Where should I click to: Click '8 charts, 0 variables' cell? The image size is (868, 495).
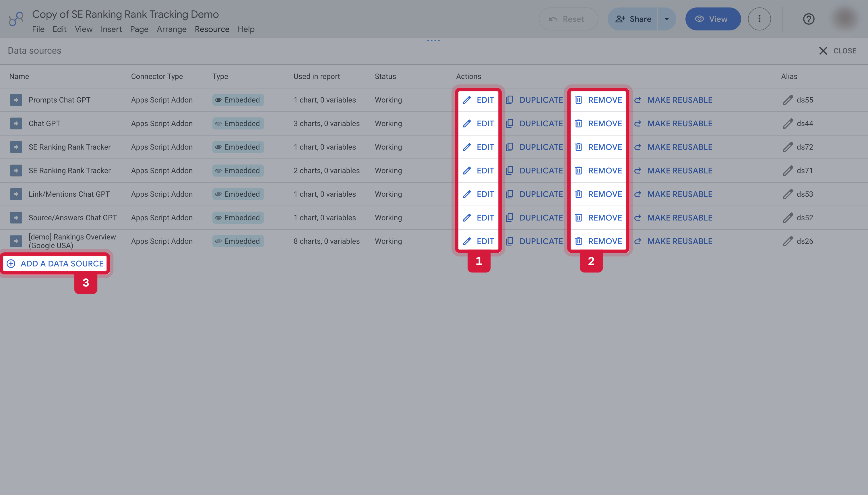pos(327,241)
